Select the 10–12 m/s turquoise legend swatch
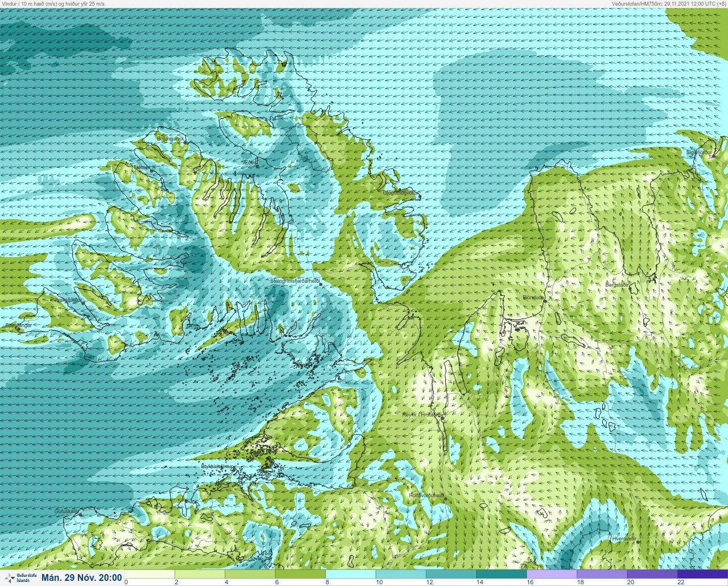This screenshot has width=728, height=586. pyautogui.click(x=400, y=574)
